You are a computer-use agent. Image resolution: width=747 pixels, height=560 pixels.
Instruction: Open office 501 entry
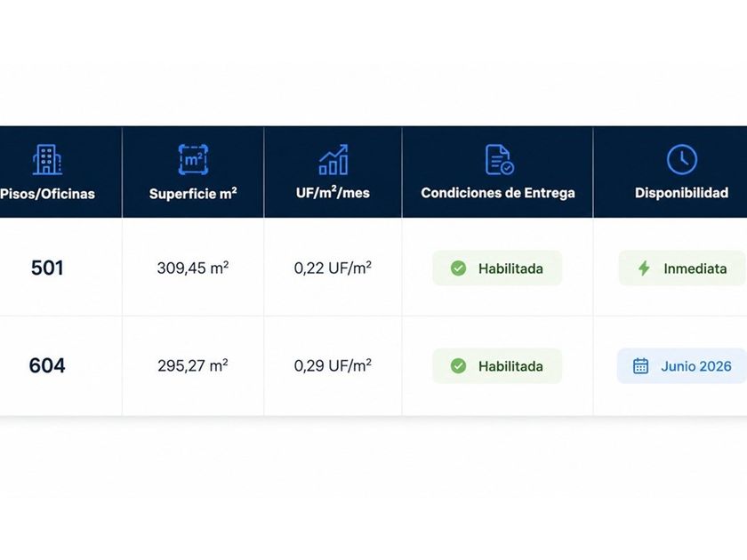click(x=47, y=268)
